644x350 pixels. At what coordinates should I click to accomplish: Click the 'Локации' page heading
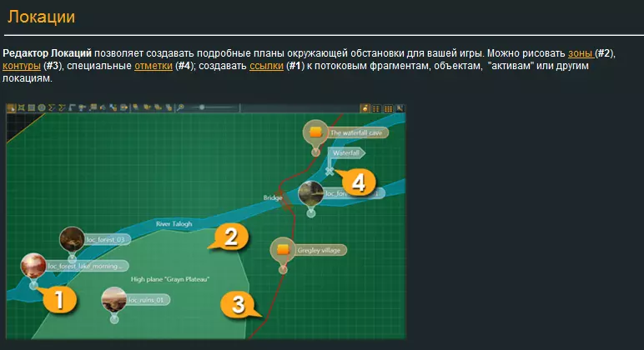42,17
